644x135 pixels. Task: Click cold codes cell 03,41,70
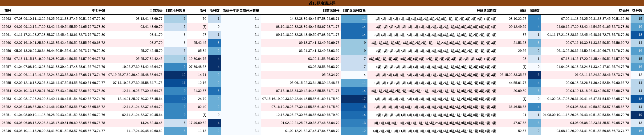156,34
